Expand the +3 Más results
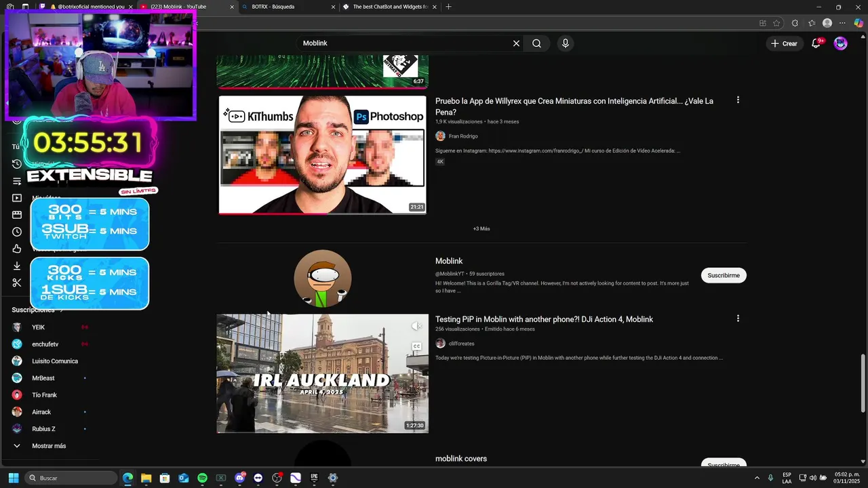This screenshot has width=868, height=488. point(481,229)
